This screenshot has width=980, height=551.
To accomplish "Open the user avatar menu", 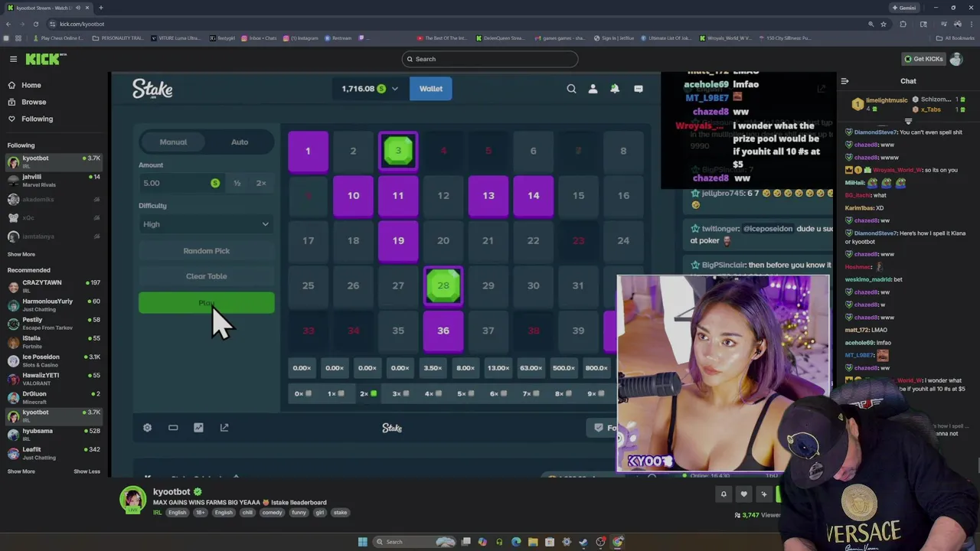I will pos(955,59).
